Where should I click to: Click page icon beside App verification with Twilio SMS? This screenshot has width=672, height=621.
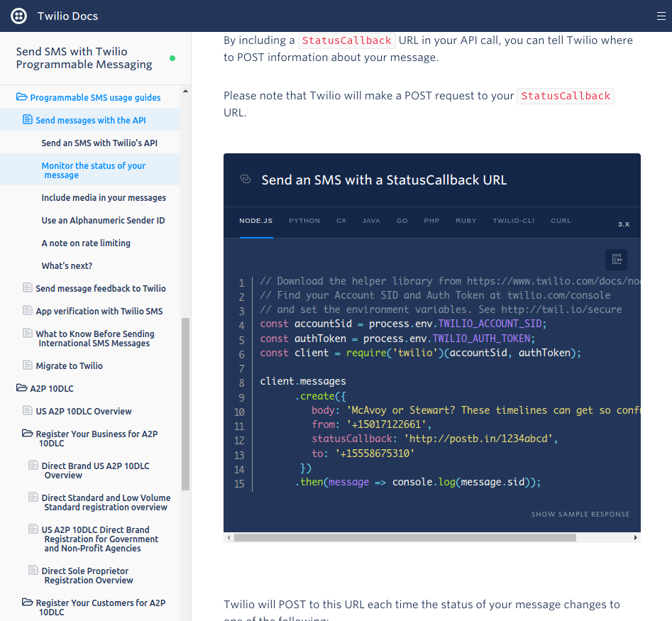[28, 310]
